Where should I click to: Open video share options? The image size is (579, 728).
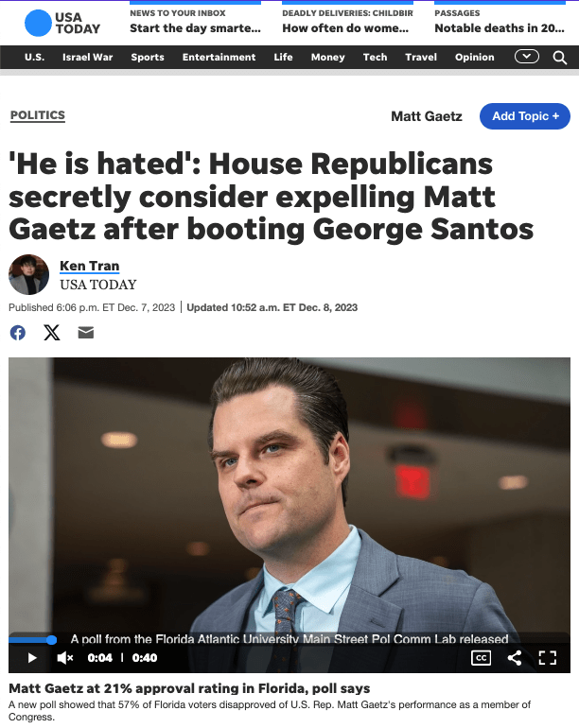(515, 657)
